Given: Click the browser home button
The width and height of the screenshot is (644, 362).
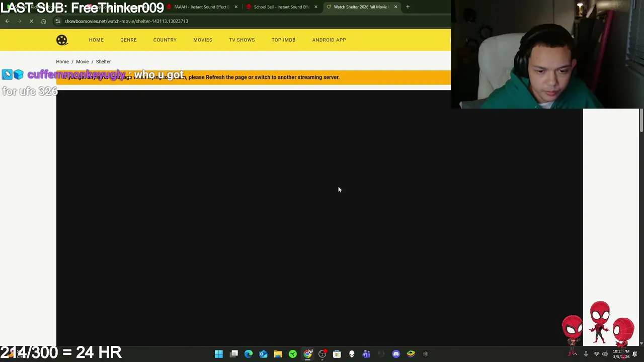Looking at the screenshot, I should point(44,21).
